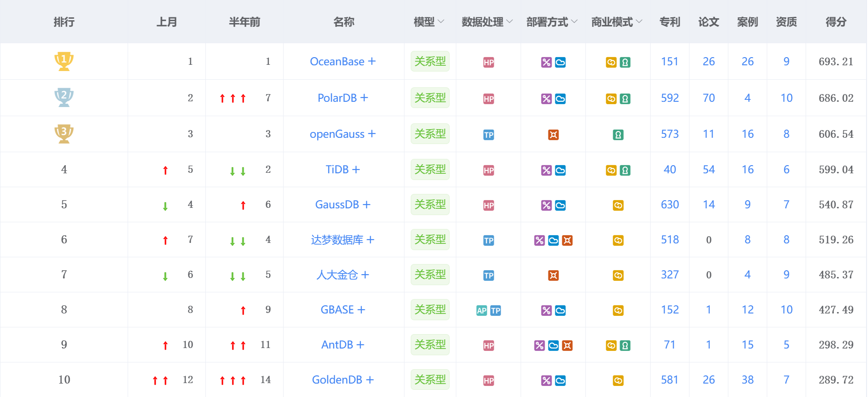Click the gold trophy icon for rank 1
The width and height of the screenshot is (868, 397).
[x=64, y=61]
